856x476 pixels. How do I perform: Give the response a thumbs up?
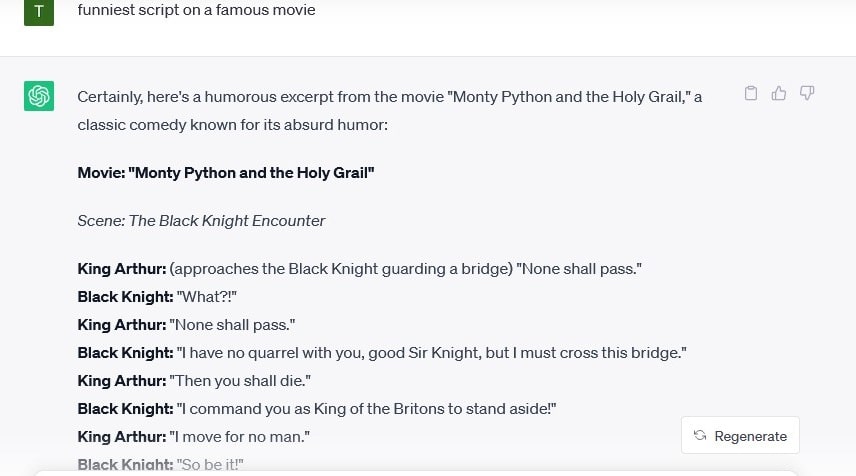778,93
